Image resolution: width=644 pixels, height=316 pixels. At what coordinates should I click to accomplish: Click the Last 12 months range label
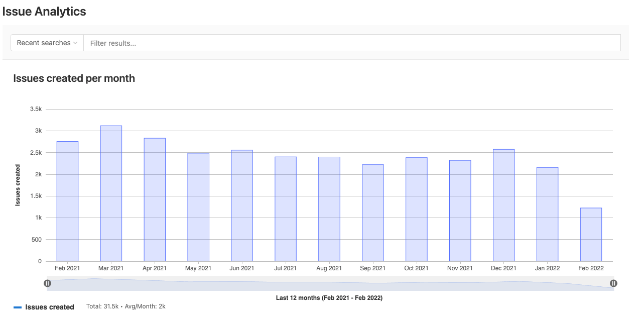pyautogui.click(x=329, y=297)
